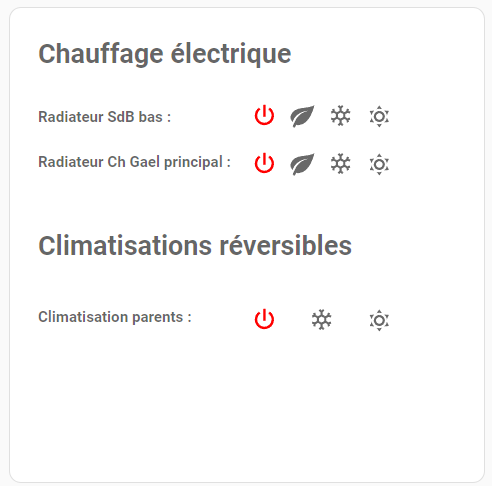
Task: Enable comfort sun mode for Radiateur SdB bas
Action: click(x=379, y=116)
